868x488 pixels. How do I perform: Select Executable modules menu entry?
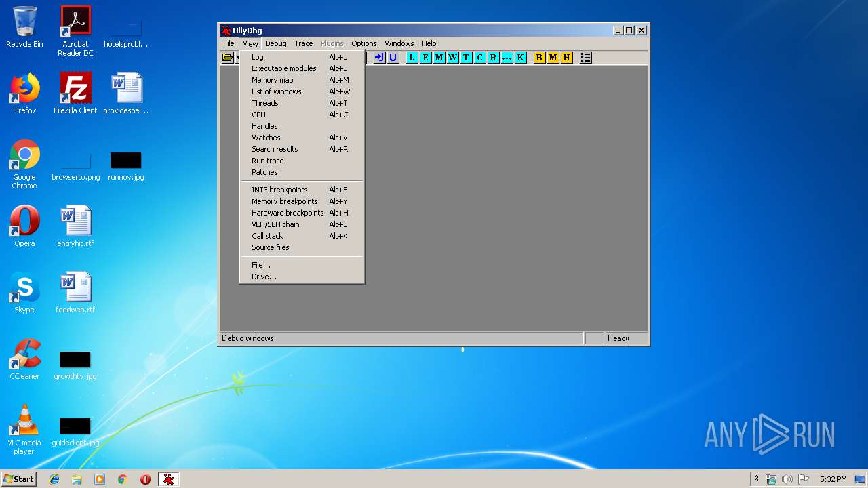point(302,68)
